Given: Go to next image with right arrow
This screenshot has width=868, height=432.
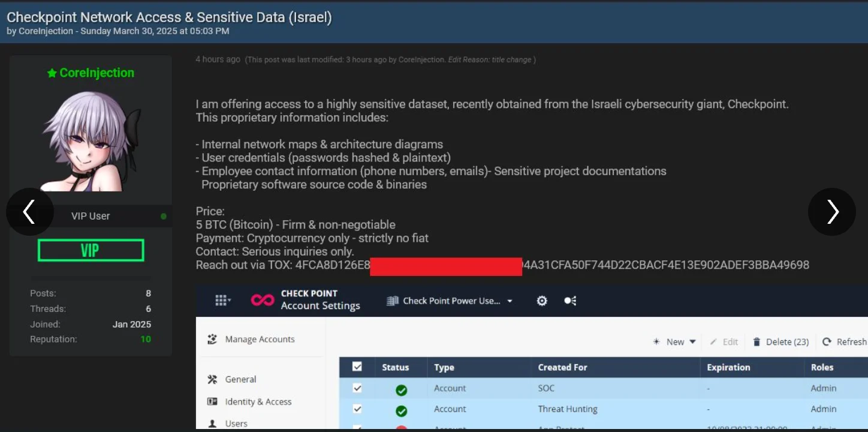Looking at the screenshot, I should coord(832,212).
